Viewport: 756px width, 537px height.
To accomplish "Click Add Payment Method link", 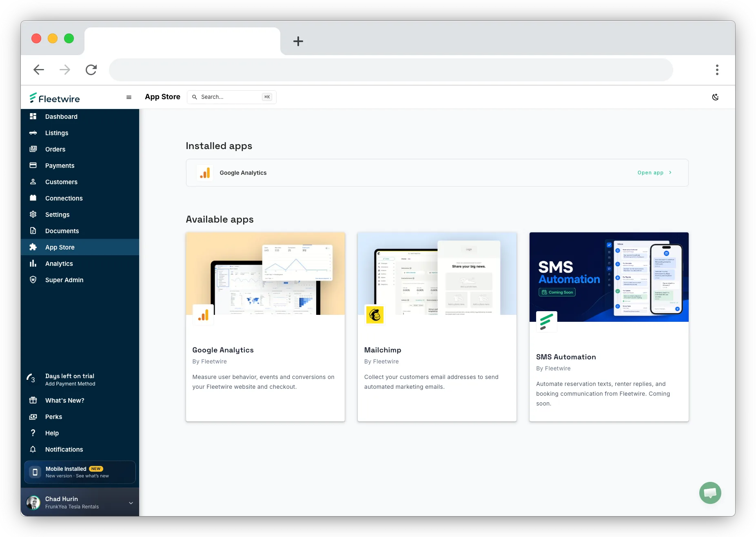I will (x=70, y=384).
